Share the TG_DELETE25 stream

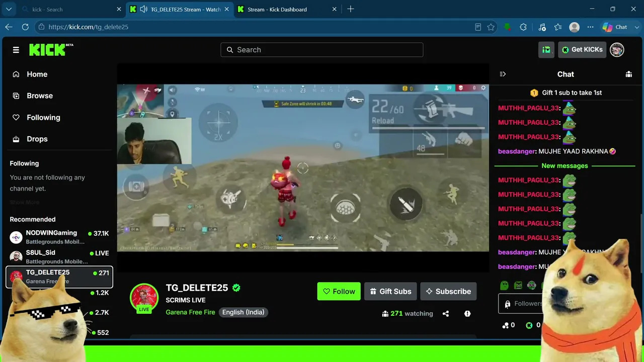click(446, 314)
